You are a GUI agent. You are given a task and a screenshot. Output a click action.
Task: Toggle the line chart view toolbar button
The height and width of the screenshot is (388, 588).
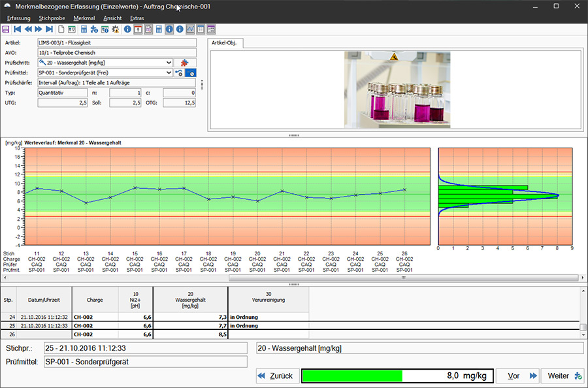(190, 29)
